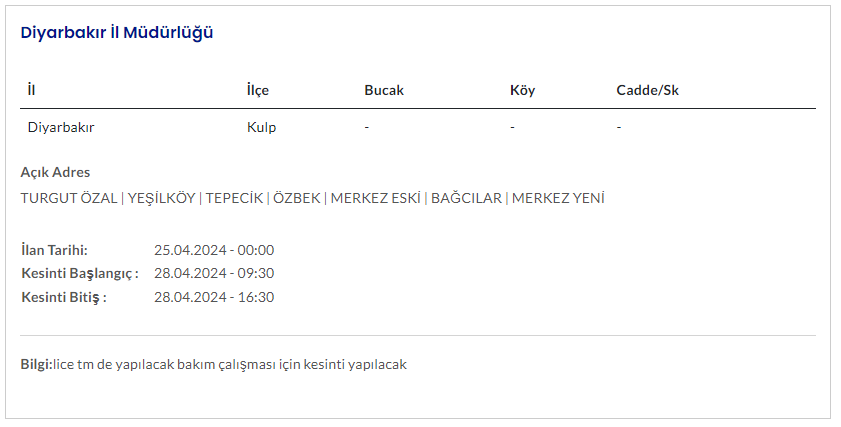The height and width of the screenshot is (427, 841).
Task: Click the Kesinti Bitiş date and time
Action: click(214, 297)
